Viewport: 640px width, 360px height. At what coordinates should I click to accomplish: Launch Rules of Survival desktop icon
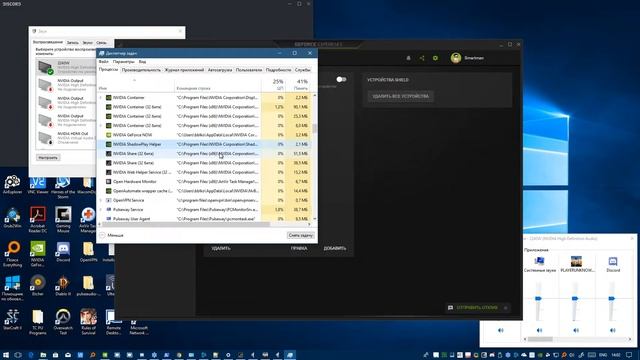point(88,322)
